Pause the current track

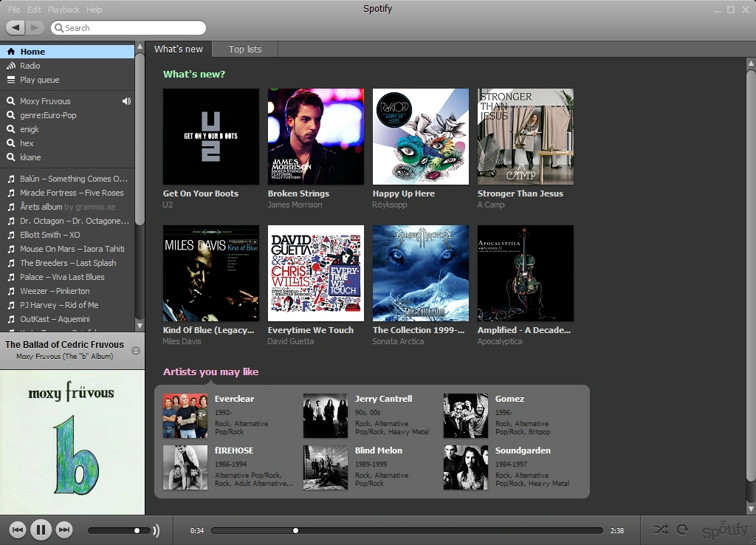pos(41,529)
